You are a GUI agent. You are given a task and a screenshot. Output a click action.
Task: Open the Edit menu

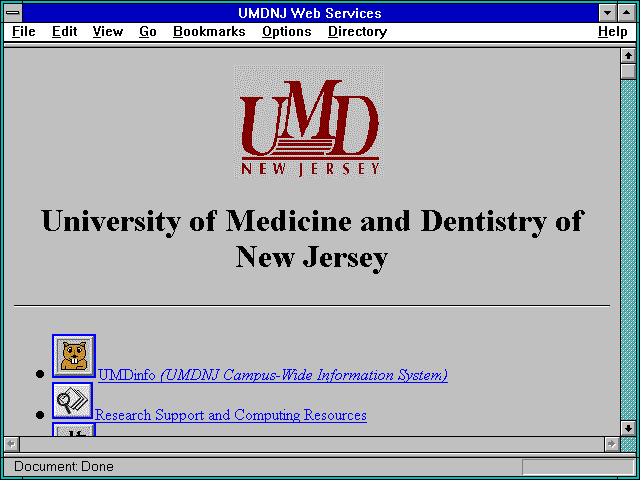(64, 32)
